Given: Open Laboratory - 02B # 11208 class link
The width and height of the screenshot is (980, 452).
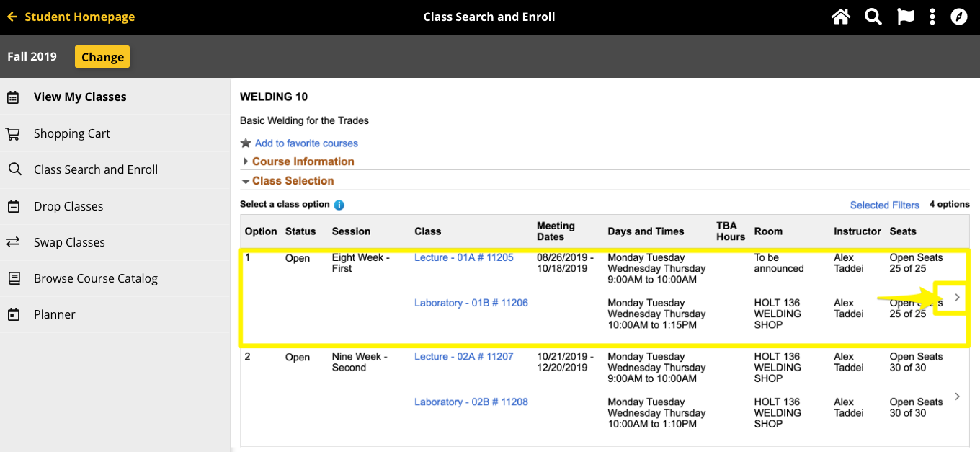Looking at the screenshot, I should click(x=471, y=402).
